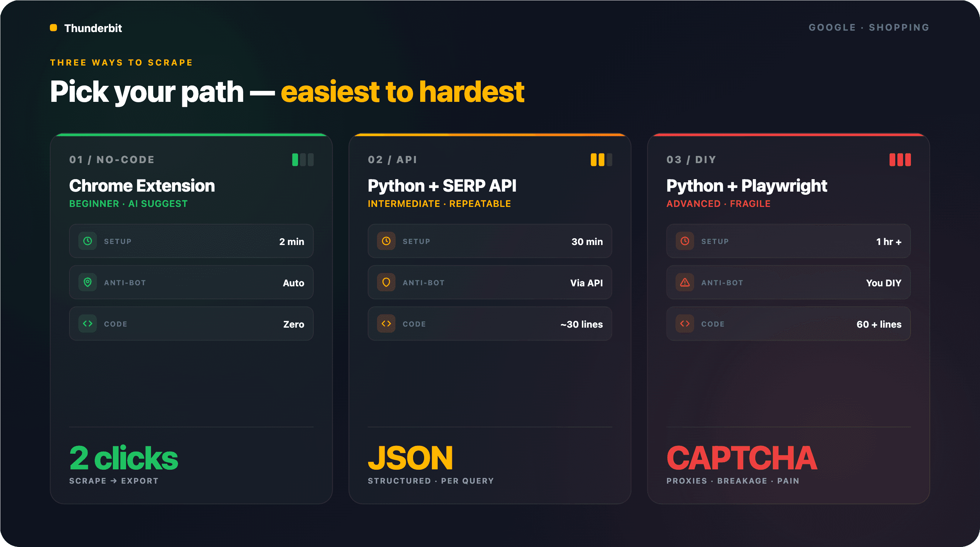Click the orange code brackets icon near ~30 lines
Screen dimensions: 980x547
tap(386, 324)
